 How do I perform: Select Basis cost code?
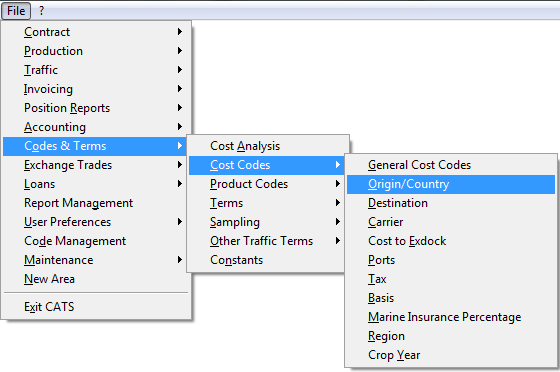[451, 298]
